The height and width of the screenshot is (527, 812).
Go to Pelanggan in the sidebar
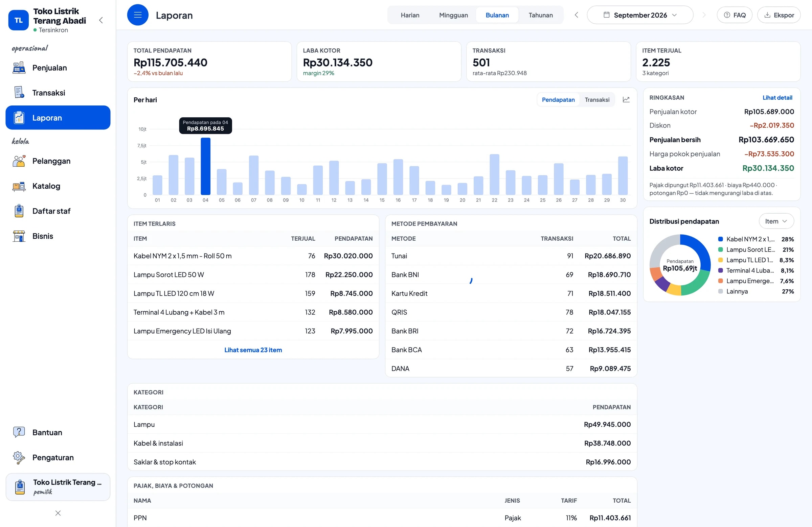point(58,161)
